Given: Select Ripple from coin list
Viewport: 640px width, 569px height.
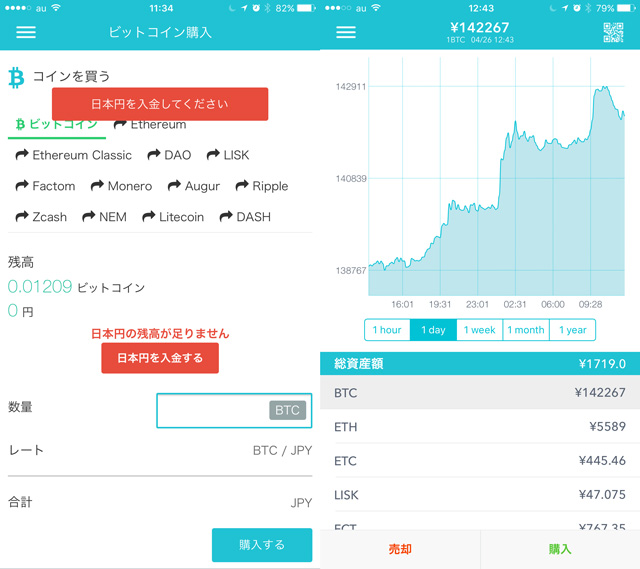Looking at the screenshot, I should [x=262, y=186].
